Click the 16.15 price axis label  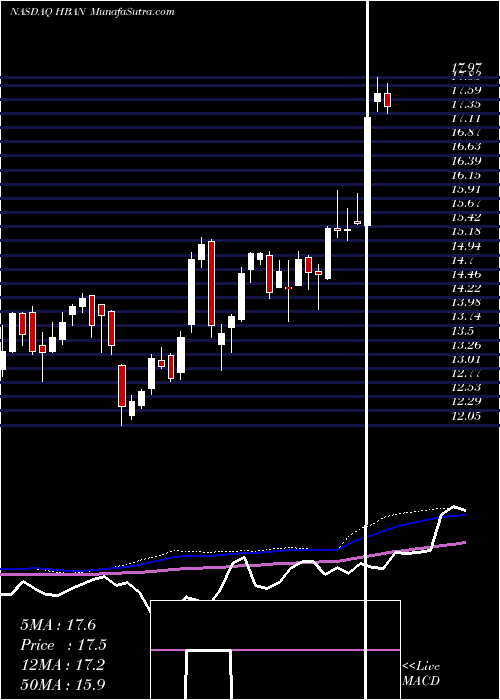[x=466, y=175]
